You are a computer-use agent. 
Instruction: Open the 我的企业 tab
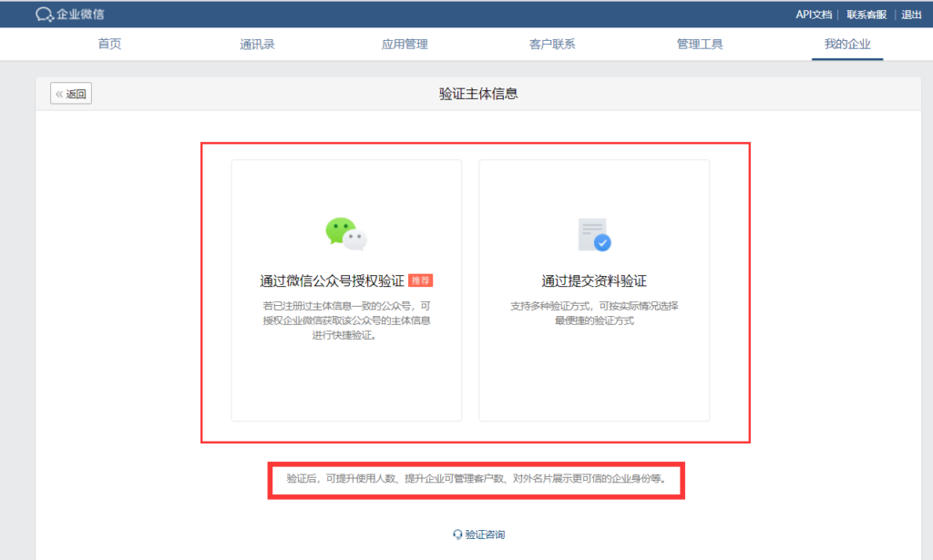pos(847,44)
